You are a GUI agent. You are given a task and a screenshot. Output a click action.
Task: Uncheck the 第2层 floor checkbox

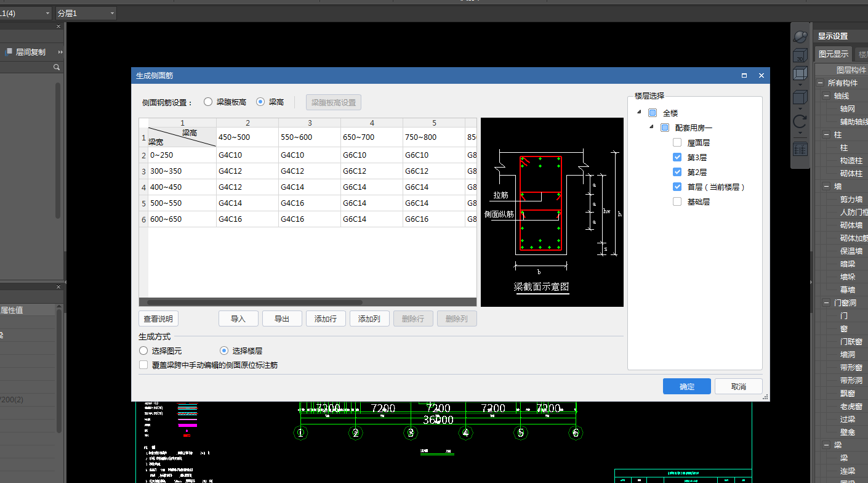click(x=677, y=172)
